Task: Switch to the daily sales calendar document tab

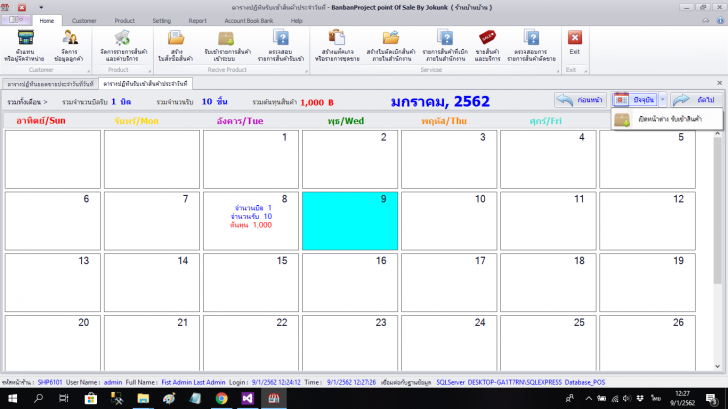Action: [x=50, y=84]
